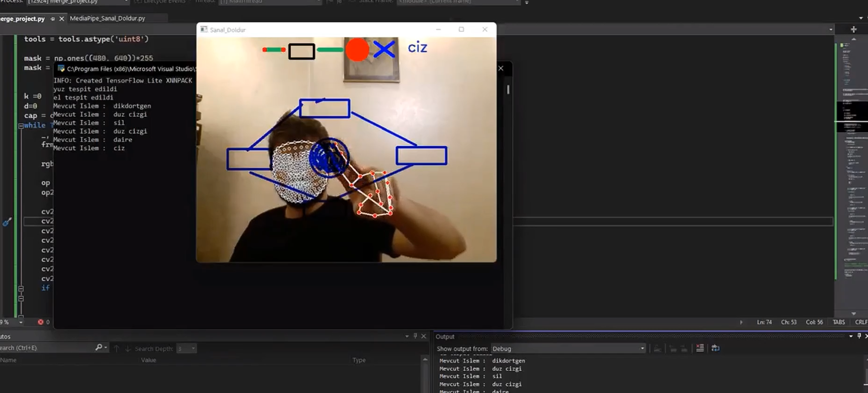Open the Output panel window options arrow
868x393 pixels.
pyautogui.click(x=851, y=336)
